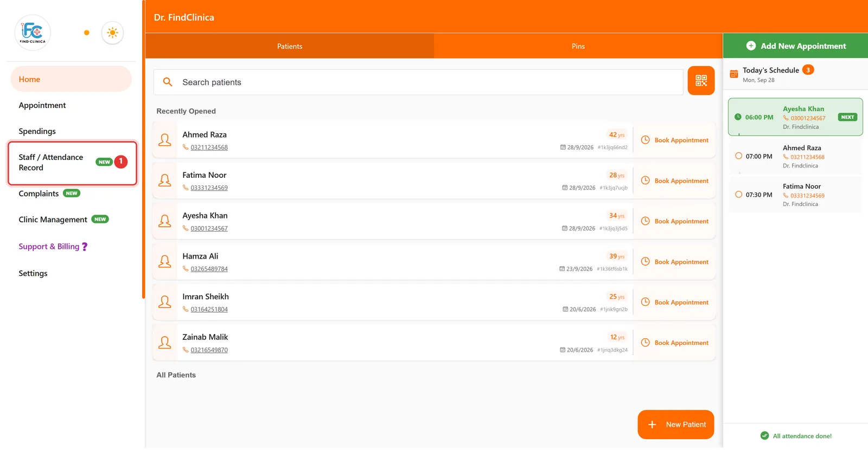The image size is (868, 450).
Task: Click the orange status dot indicator
Action: tap(86, 33)
